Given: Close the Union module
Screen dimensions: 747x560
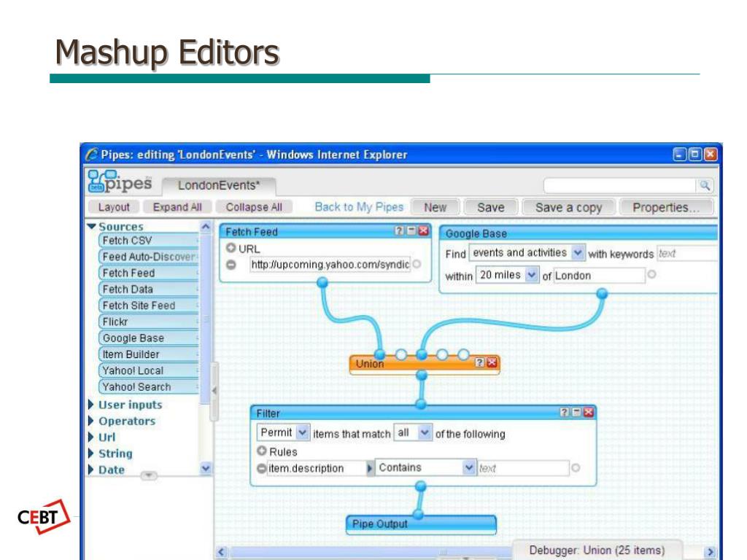Looking at the screenshot, I should coord(492,362).
